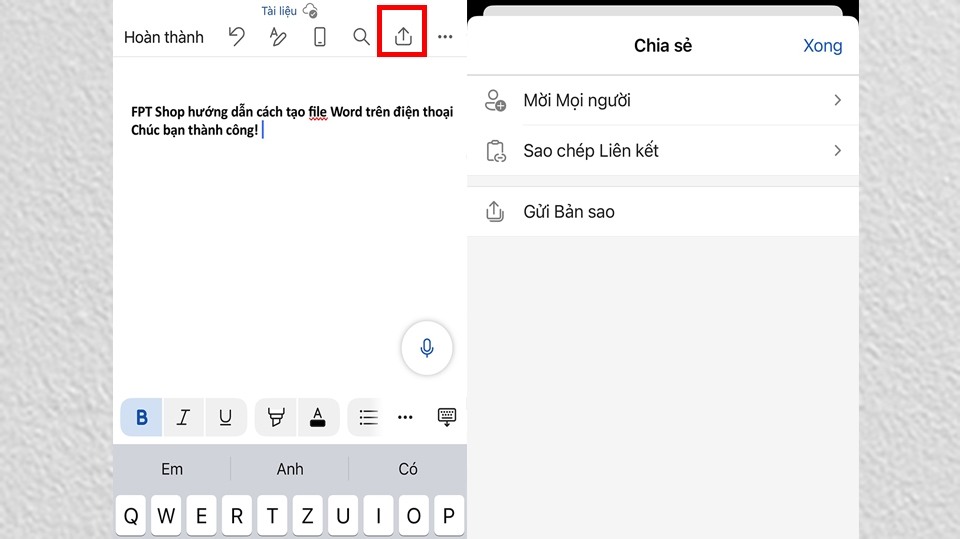The width and height of the screenshot is (960, 539).
Task: Tap the Hoàn thành button
Action: 163,37
